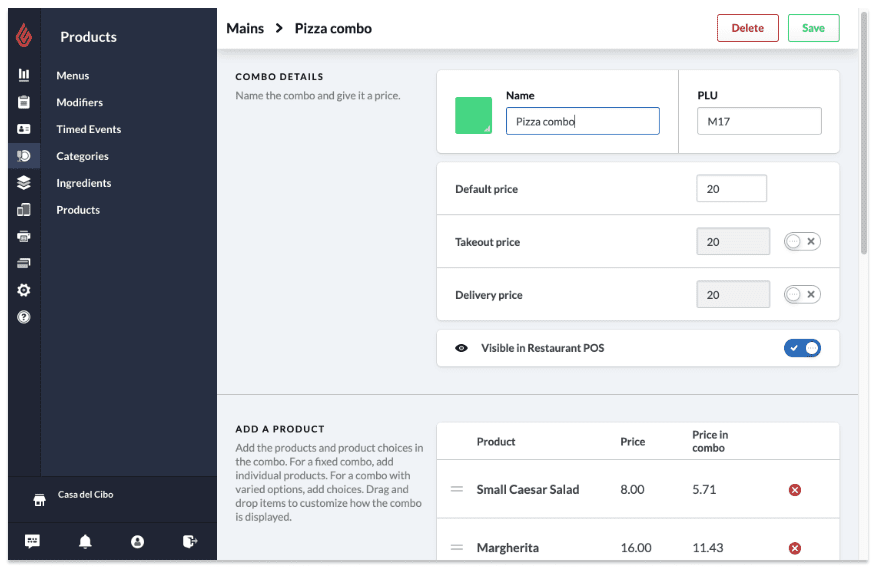
Task: Click the Delete button
Action: (747, 28)
